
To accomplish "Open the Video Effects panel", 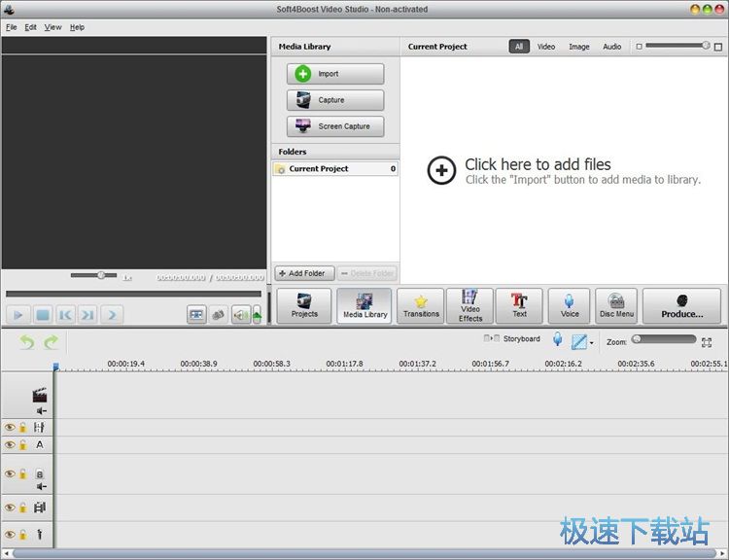I will [x=470, y=305].
